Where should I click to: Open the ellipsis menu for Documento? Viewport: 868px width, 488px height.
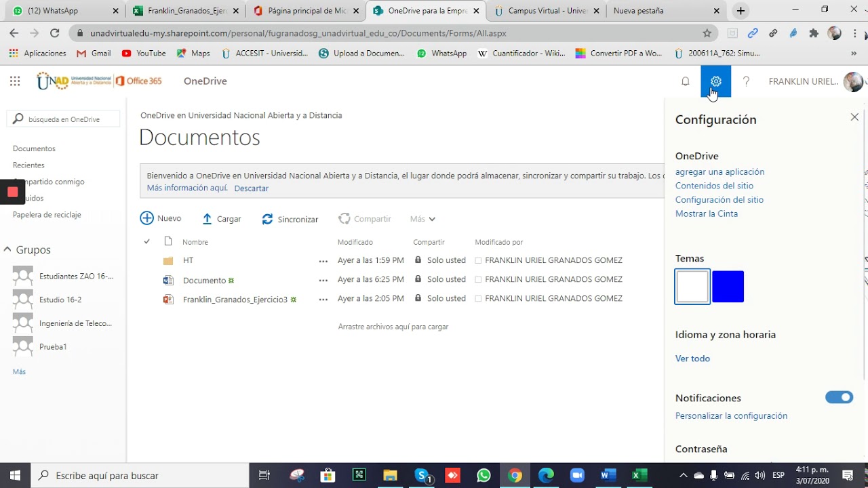click(323, 280)
